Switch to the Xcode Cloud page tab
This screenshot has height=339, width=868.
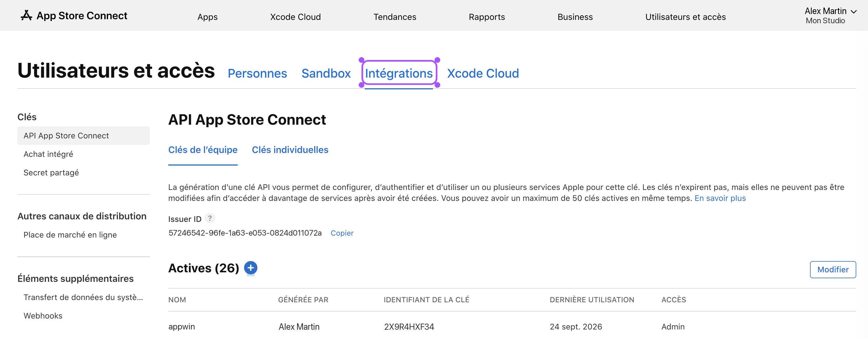pyautogui.click(x=483, y=73)
